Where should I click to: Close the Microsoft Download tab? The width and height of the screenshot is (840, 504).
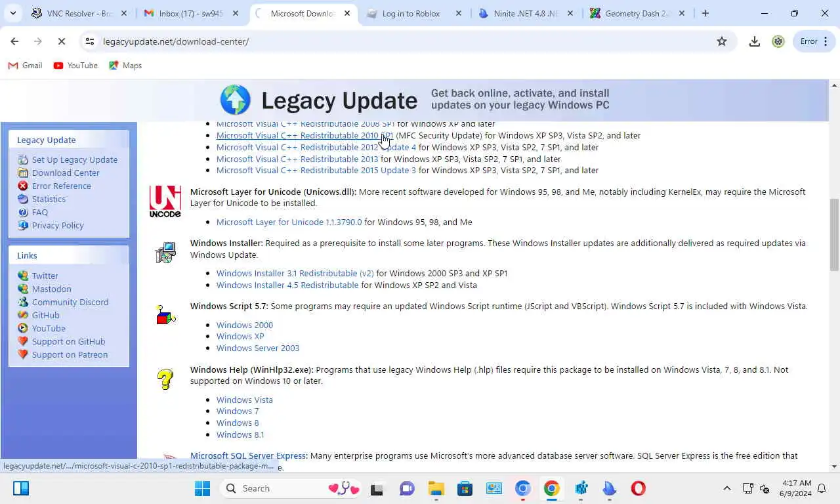click(x=347, y=13)
